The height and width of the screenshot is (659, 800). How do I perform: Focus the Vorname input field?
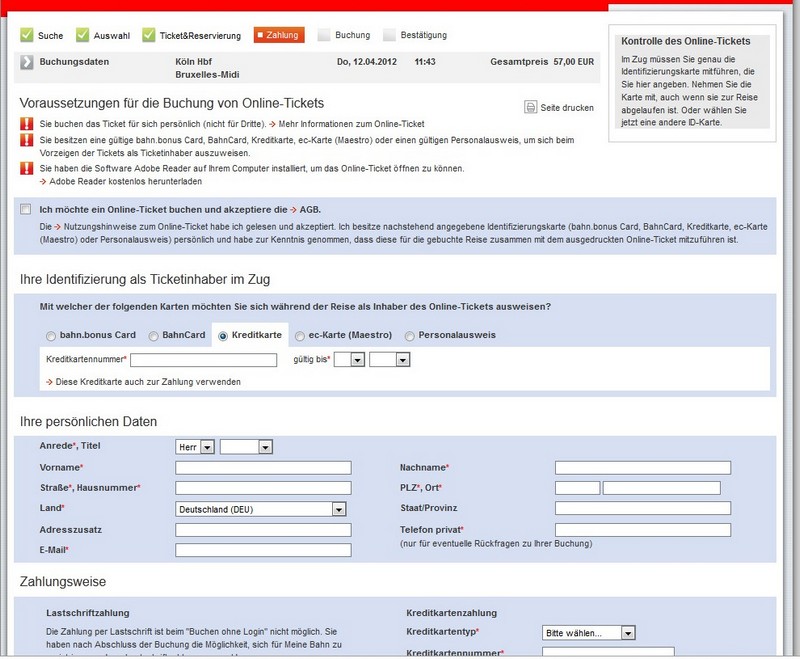[x=263, y=468]
